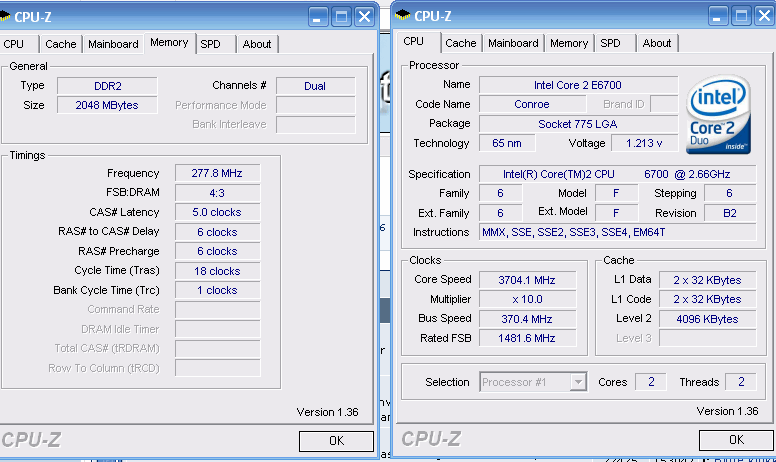Close the left CPU-Z window
776x462 pixels.
(365, 17)
